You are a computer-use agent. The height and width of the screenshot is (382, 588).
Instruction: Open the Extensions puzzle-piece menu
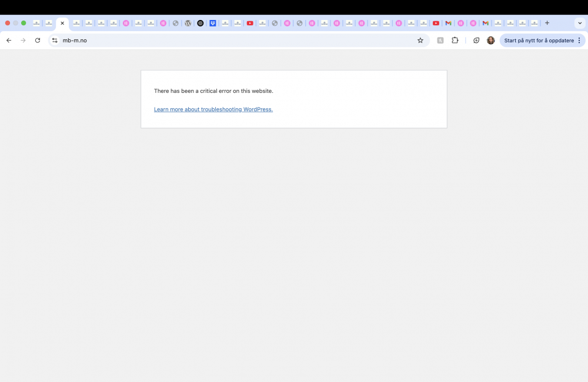coord(455,41)
